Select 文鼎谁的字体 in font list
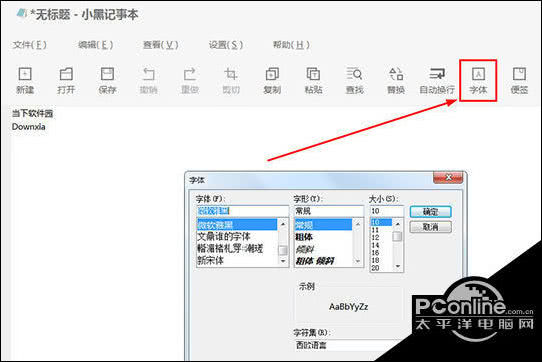 pyautogui.click(x=237, y=237)
